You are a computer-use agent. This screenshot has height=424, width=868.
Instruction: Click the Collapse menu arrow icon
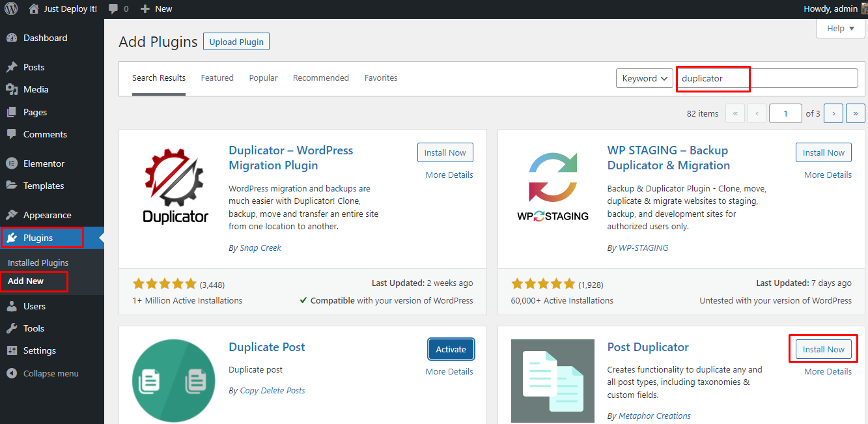[x=12, y=373]
